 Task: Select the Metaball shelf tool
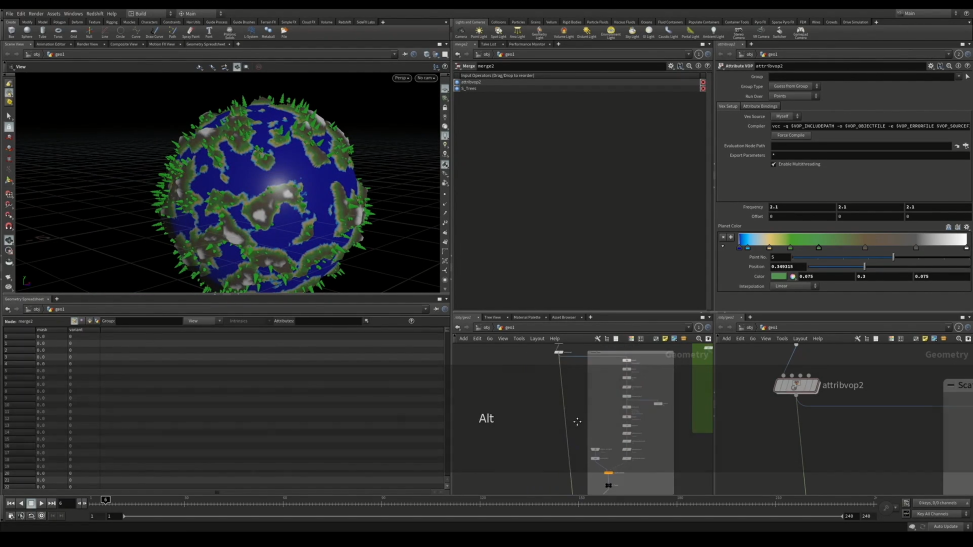[x=268, y=32]
